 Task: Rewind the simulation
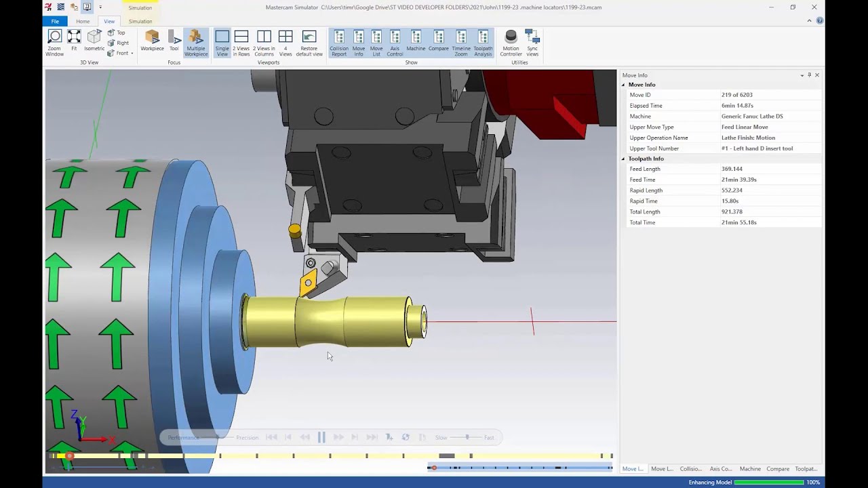pyautogui.click(x=305, y=437)
